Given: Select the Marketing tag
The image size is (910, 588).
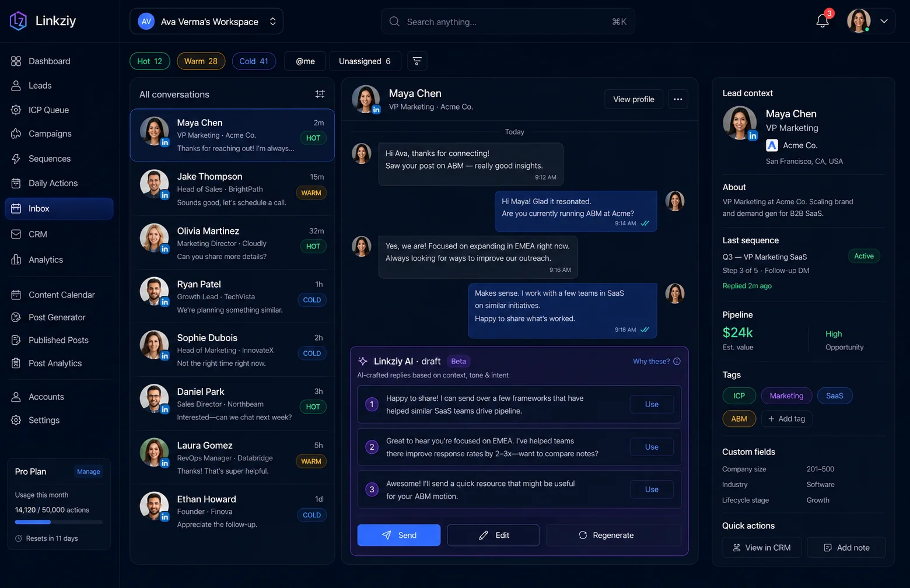Looking at the screenshot, I should [786, 395].
